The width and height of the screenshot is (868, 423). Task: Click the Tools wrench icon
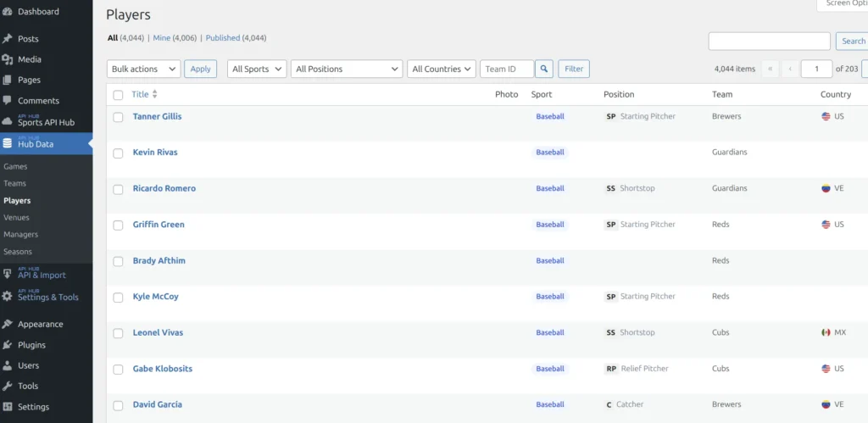tap(7, 386)
